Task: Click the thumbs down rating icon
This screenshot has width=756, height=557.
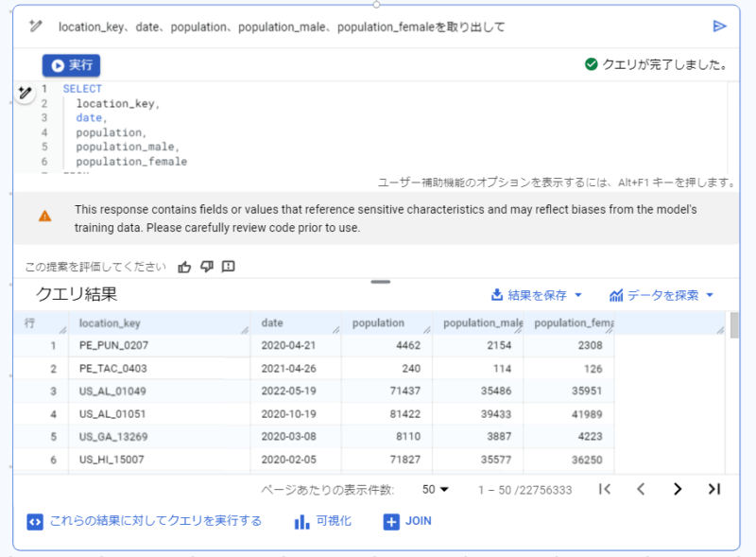Action: [207, 267]
